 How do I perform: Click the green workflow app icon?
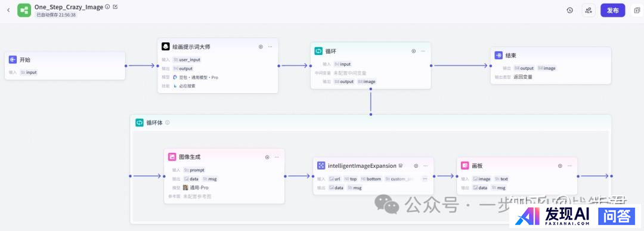pyautogui.click(x=24, y=10)
